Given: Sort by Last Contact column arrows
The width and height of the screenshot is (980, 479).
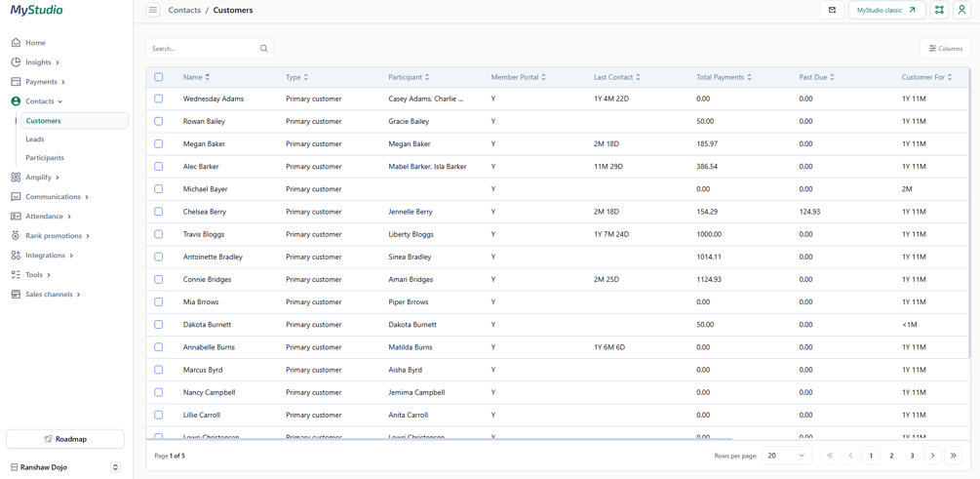Looking at the screenshot, I should click(638, 77).
